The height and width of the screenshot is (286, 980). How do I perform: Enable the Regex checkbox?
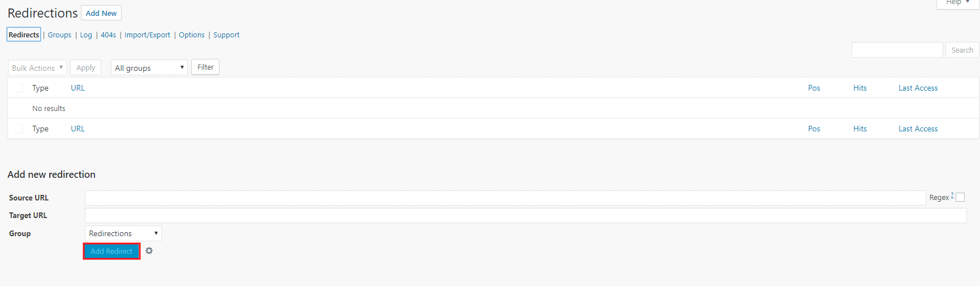960,197
